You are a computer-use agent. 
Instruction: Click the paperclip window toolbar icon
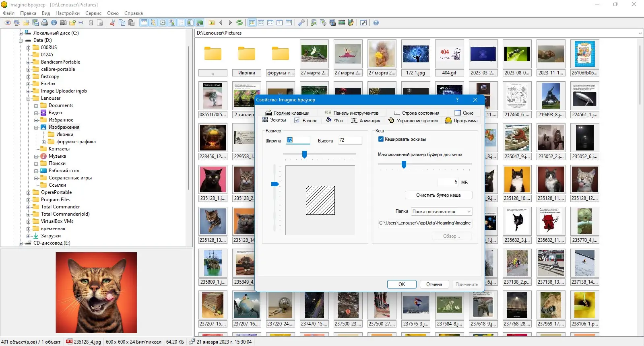[363, 23]
